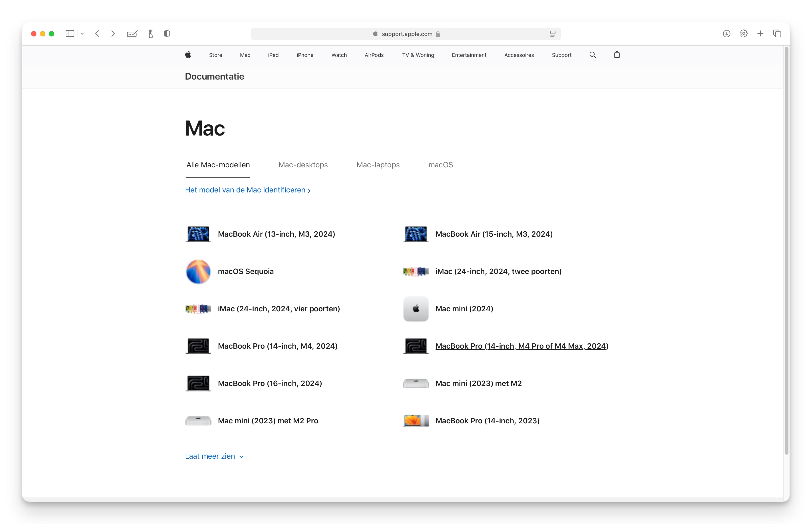This screenshot has height=524, width=812.
Task: Click MacBook Air 13-inch M3 thumbnail
Action: click(x=198, y=234)
